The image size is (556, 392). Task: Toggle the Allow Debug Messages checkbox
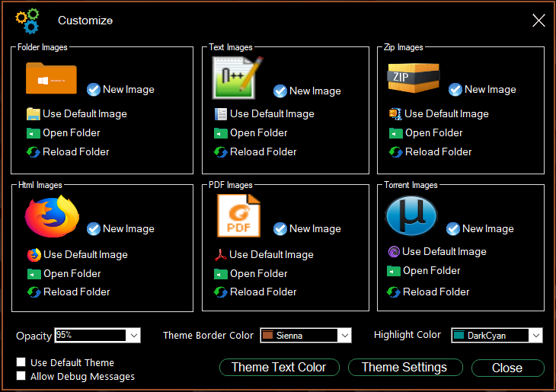(x=21, y=376)
